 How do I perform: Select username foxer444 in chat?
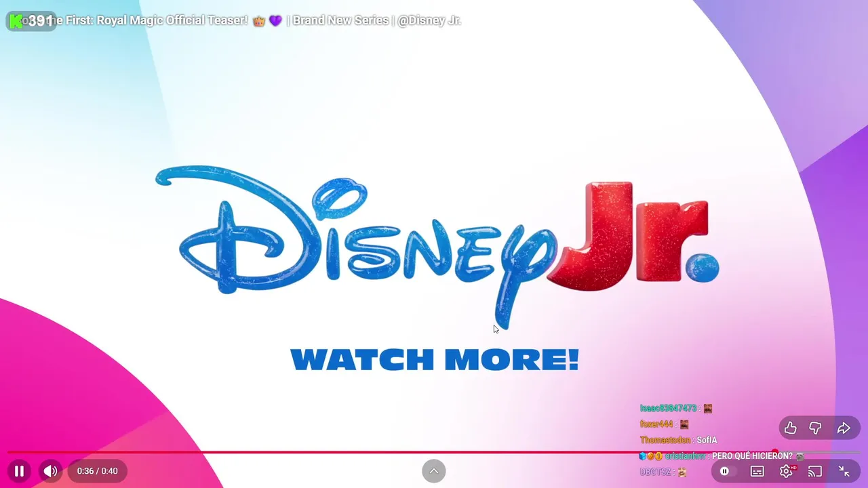656,424
